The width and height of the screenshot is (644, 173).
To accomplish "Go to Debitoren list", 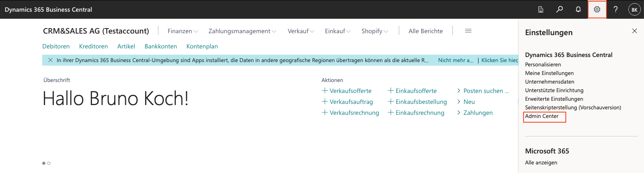I will tap(56, 46).
